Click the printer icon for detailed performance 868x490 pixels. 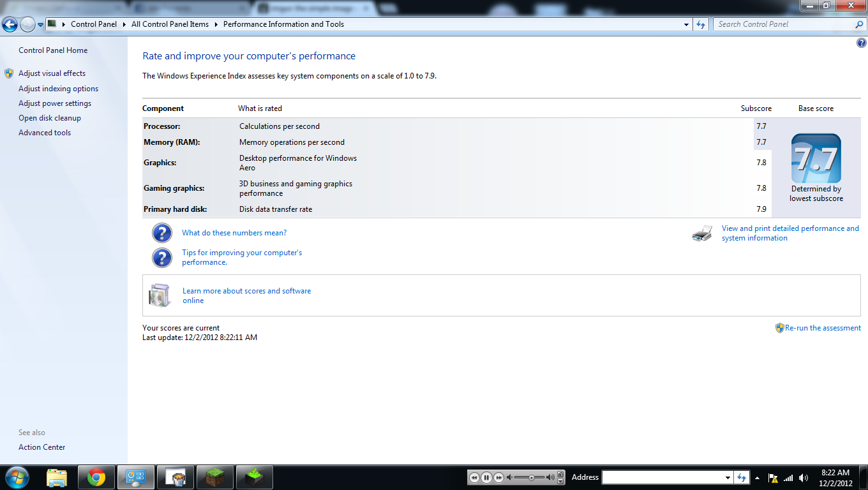tap(701, 234)
